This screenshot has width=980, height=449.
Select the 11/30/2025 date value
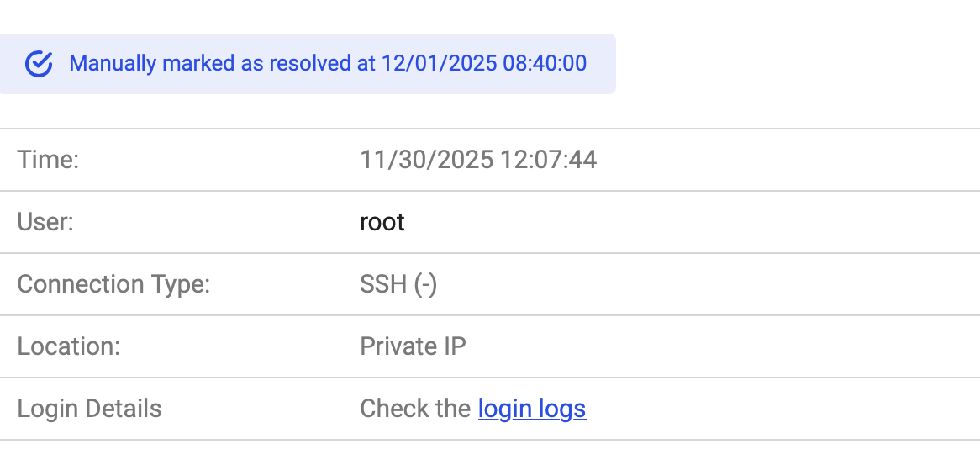pyautogui.click(x=426, y=159)
